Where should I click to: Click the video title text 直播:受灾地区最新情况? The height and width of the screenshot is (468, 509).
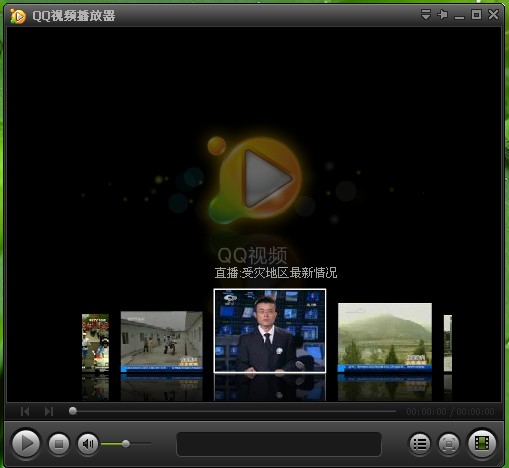click(x=276, y=273)
